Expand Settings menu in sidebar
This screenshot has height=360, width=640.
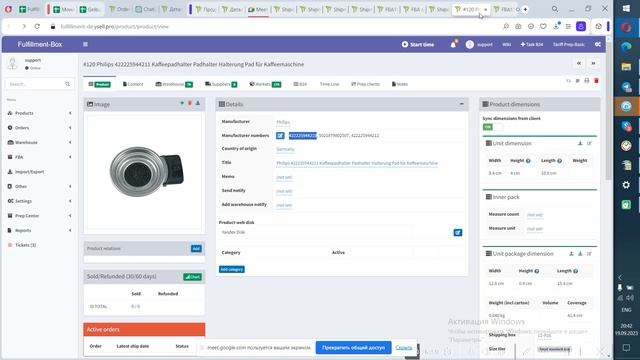click(x=40, y=201)
